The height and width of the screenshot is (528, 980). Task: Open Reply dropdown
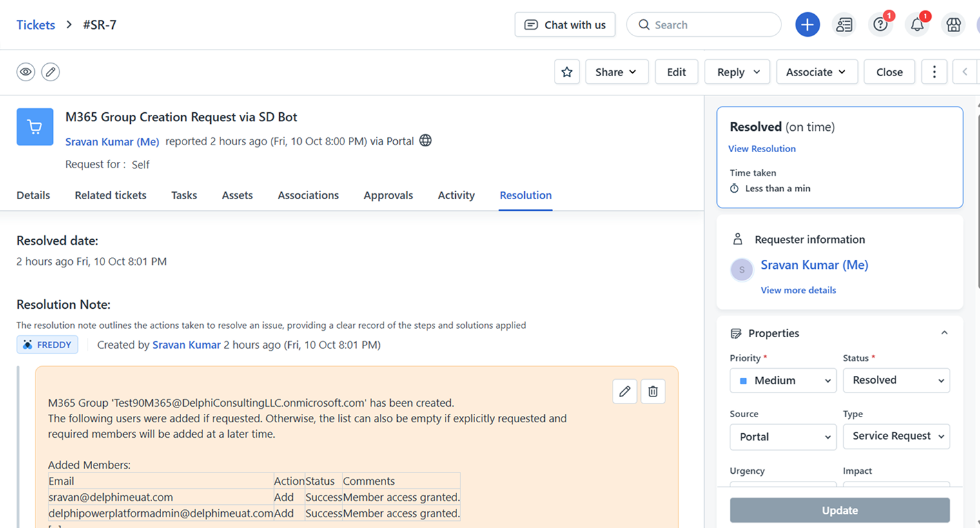(x=738, y=72)
